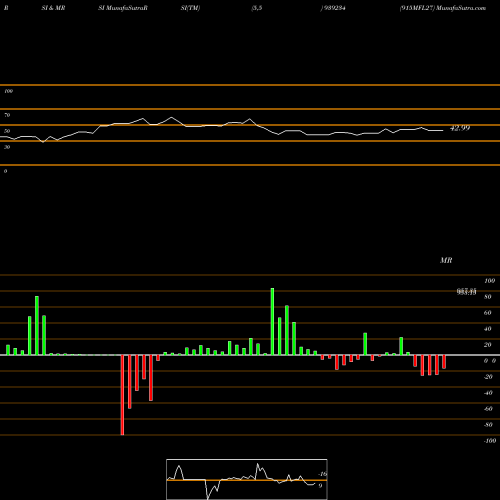Image resolution: width=500 pixels, height=500 pixels.
Task: Click the 30 level label on RSI axis
Action: click(x=7, y=147)
